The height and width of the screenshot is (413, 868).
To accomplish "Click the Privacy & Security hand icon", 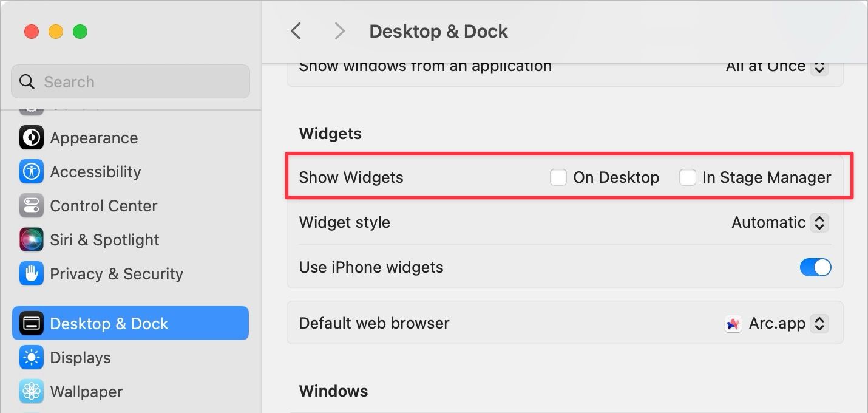I will coord(32,274).
